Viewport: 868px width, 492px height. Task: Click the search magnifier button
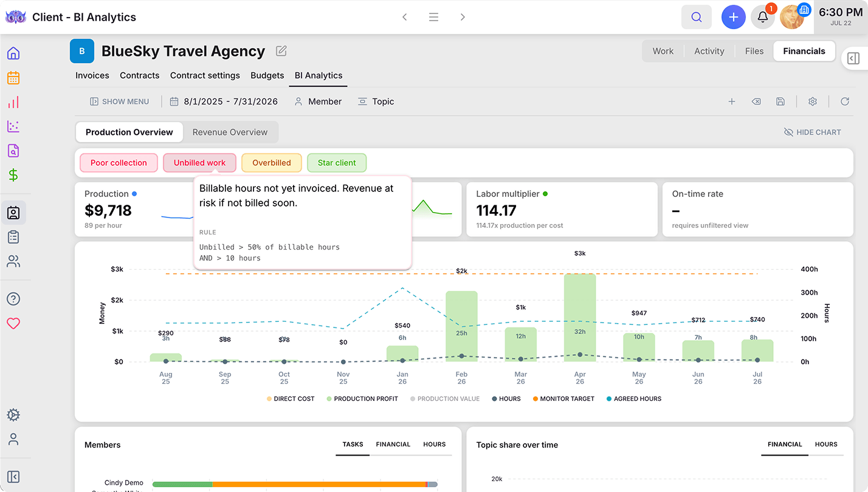point(697,17)
